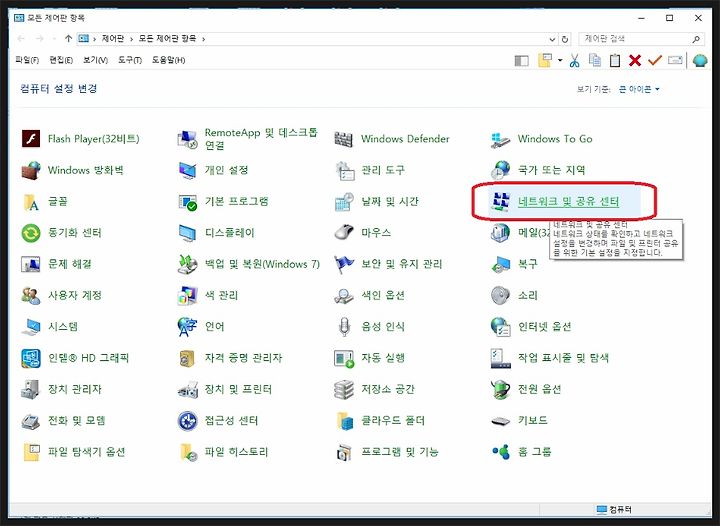720x526 pixels.
Task: Click the 글꼴 fonts icon
Action: (31, 201)
